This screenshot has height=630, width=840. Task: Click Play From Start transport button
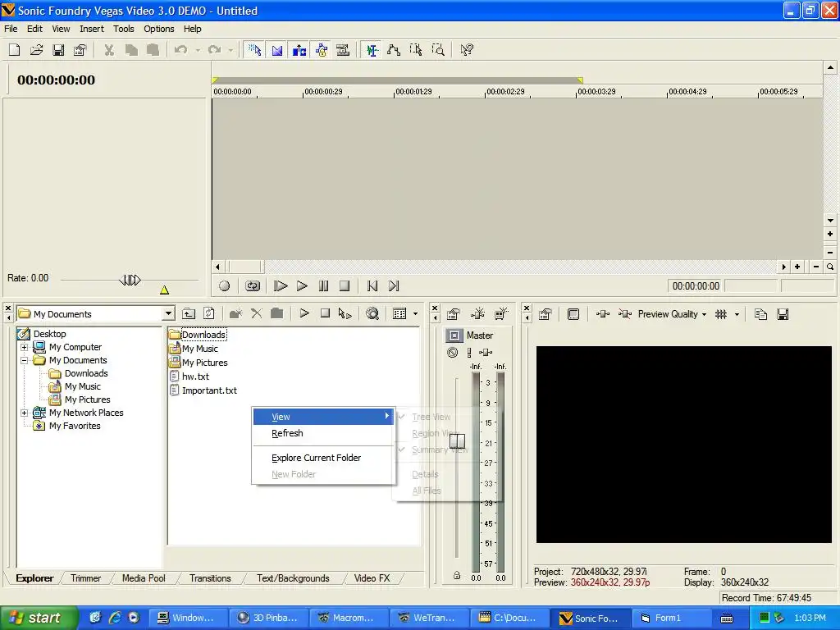[x=281, y=286]
